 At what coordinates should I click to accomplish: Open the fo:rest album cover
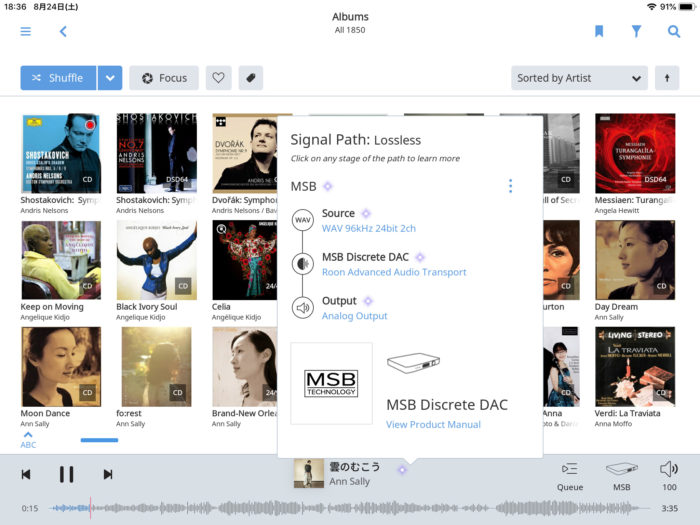click(x=156, y=367)
